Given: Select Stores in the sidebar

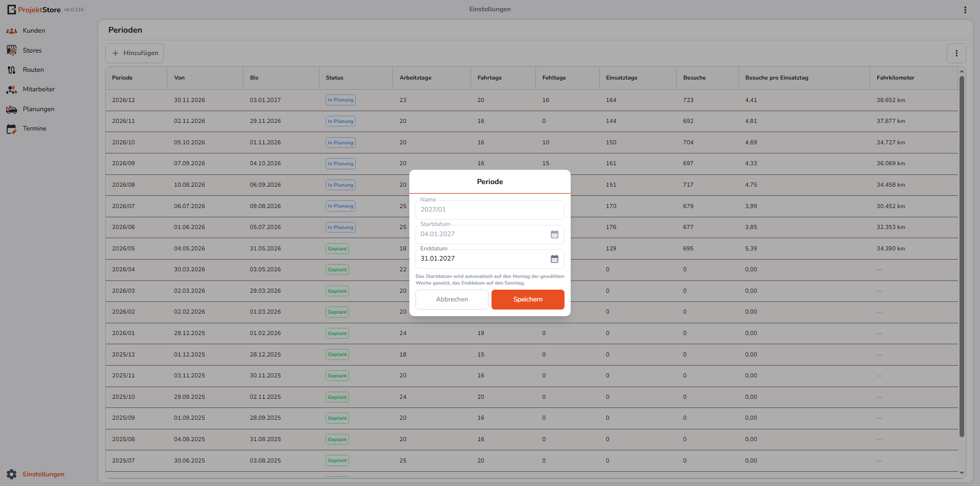Looking at the screenshot, I should pos(32,50).
